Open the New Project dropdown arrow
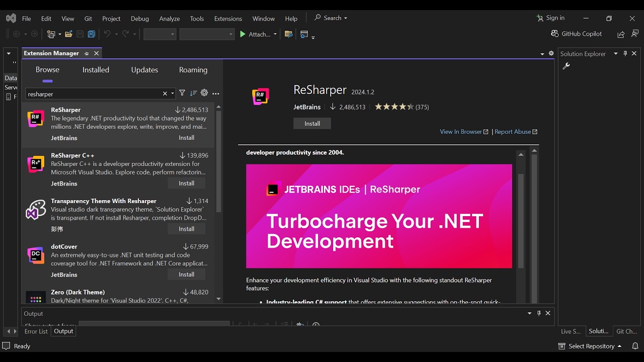The height and width of the screenshot is (362, 644). pyautogui.click(x=59, y=34)
